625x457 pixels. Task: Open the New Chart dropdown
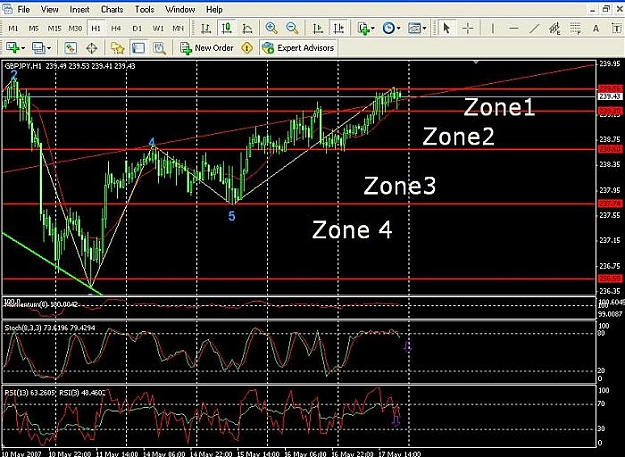click(15, 48)
